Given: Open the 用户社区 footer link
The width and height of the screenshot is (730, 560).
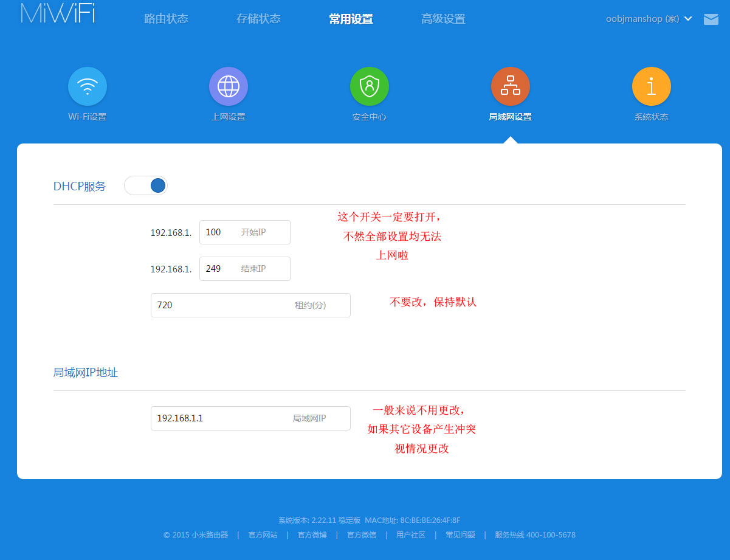Looking at the screenshot, I should click(x=411, y=535).
